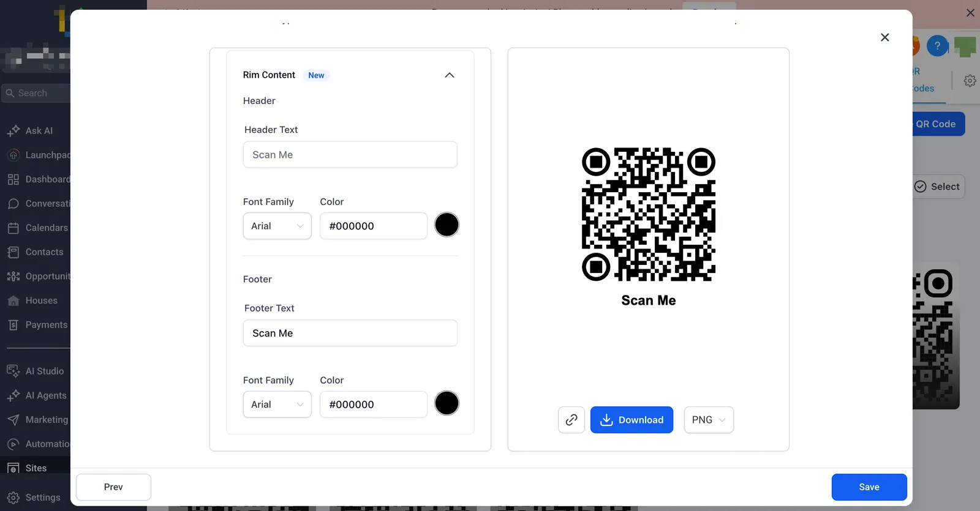
Task: Open Payments icon in the sidebar
Action: [13, 325]
